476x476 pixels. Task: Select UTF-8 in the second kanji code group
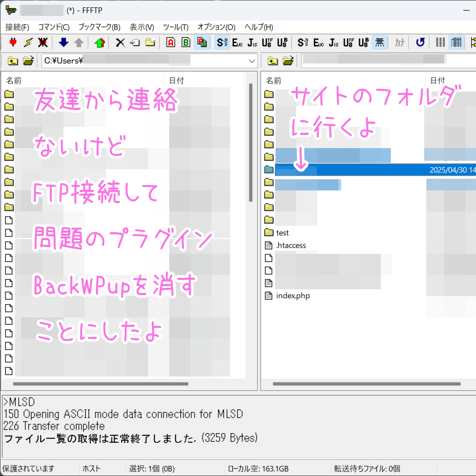348,42
